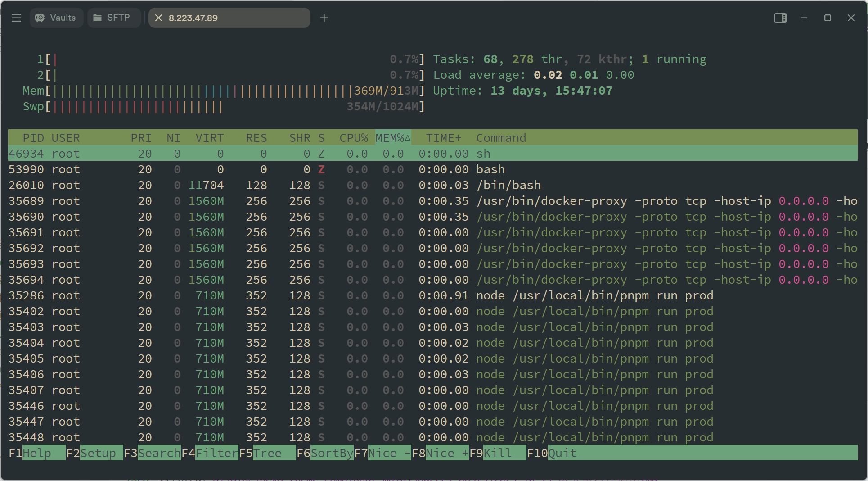Viewport: 868px width, 481px height.
Task: Click the Tasks summary line
Action: coord(570,59)
